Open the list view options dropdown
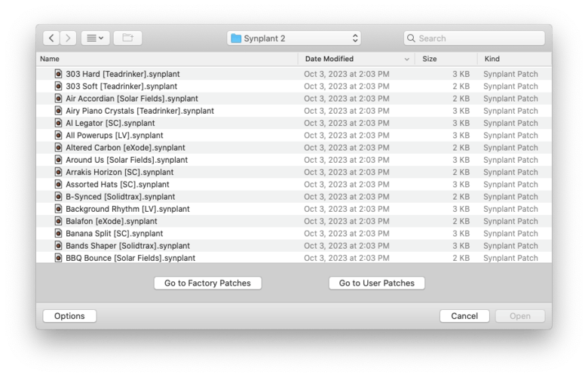Image resolution: width=588 pixels, height=377 pixels. coord(95,38)
